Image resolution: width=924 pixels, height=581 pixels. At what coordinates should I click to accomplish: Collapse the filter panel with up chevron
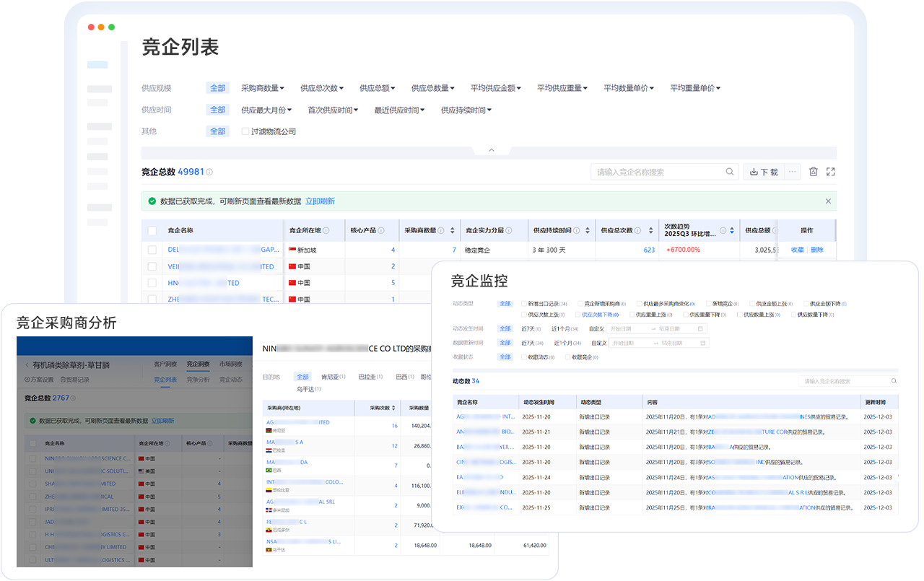[x=491, y=150]
